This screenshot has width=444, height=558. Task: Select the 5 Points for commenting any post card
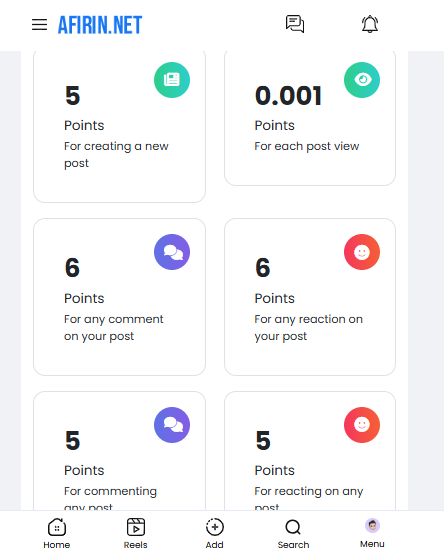(x=120, y=451)
